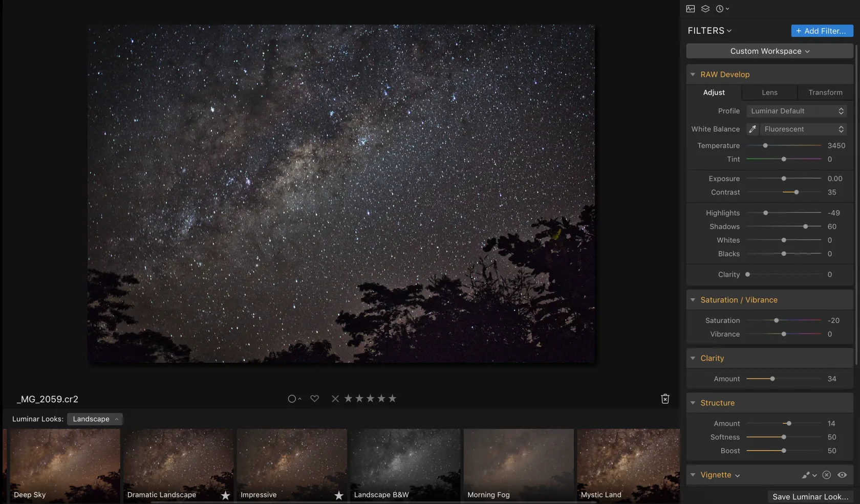Reject photo with the X flag icon
860x504 pixels.
pos(335,399)
